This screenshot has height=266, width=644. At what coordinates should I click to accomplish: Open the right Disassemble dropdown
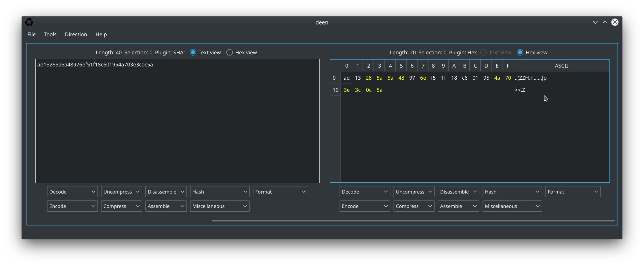458,192
